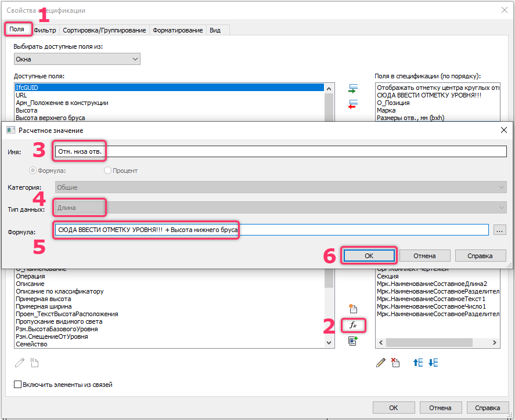Screen dimensions: 515x420
Task: Click the ellipsis button next to Формула field
Action: click(499, 230)
